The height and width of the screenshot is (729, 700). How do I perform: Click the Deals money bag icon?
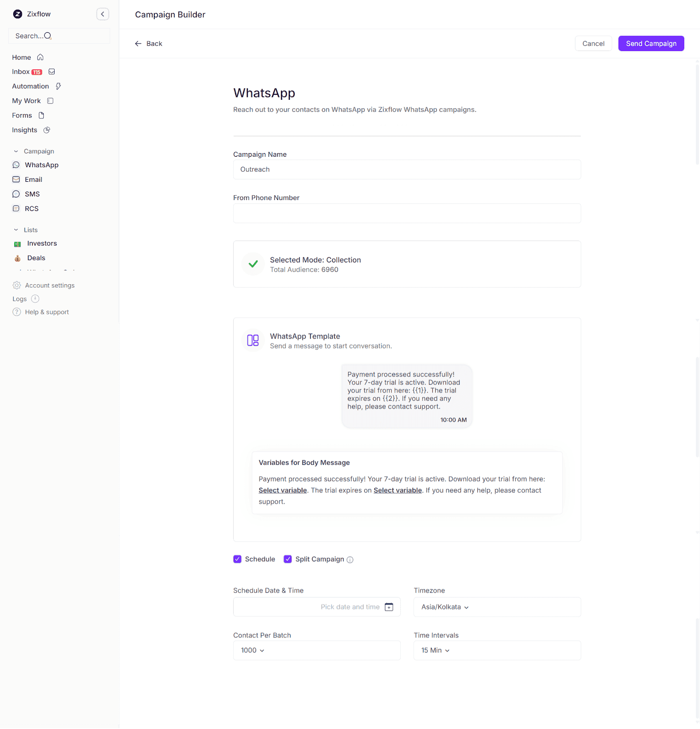click(18, 258)
